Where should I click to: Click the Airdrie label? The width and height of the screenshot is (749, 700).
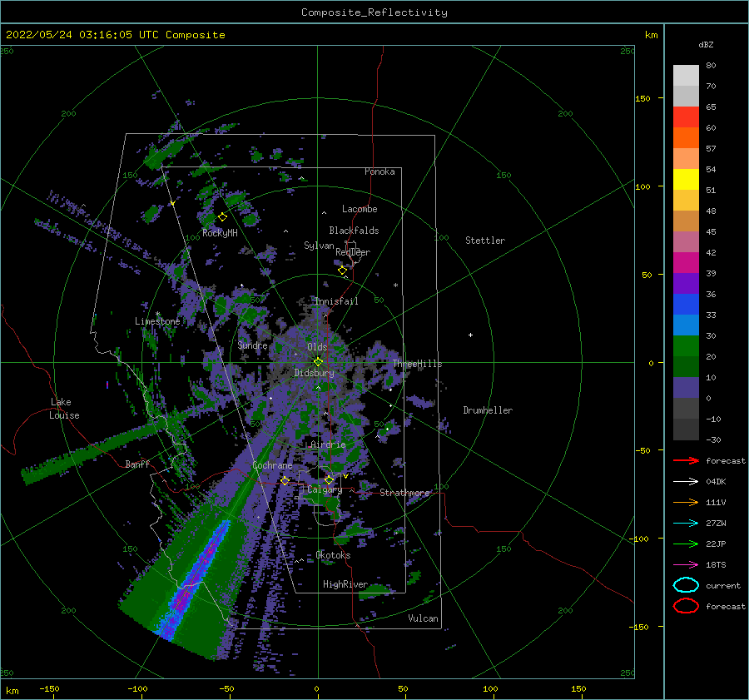(328, 444)
